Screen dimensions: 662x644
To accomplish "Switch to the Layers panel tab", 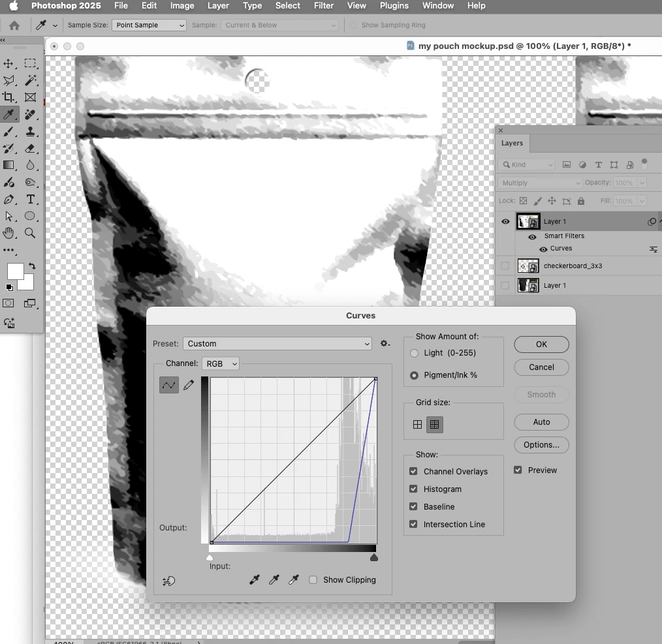I will (512, 143).
